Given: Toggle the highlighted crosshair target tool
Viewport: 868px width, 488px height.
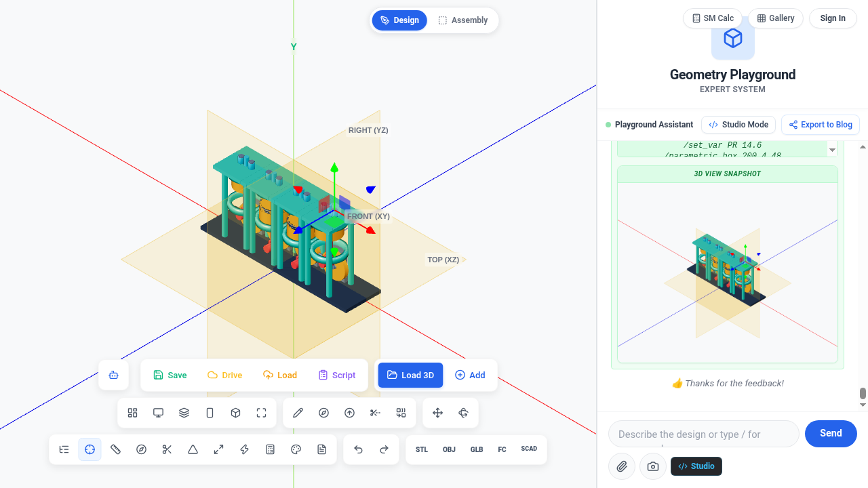Looking at the screenshot, I should coord(90,449).
